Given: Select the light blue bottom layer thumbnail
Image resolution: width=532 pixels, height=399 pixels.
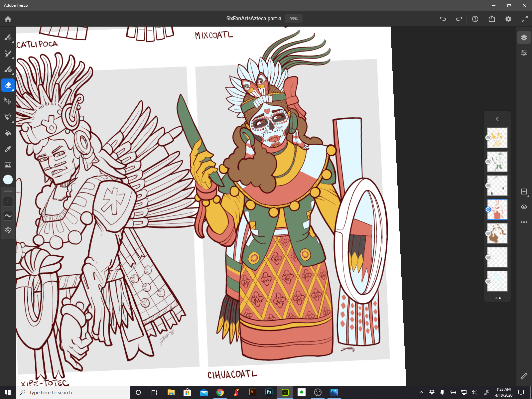Looking at the screenshot, I should tap(497, 281).
